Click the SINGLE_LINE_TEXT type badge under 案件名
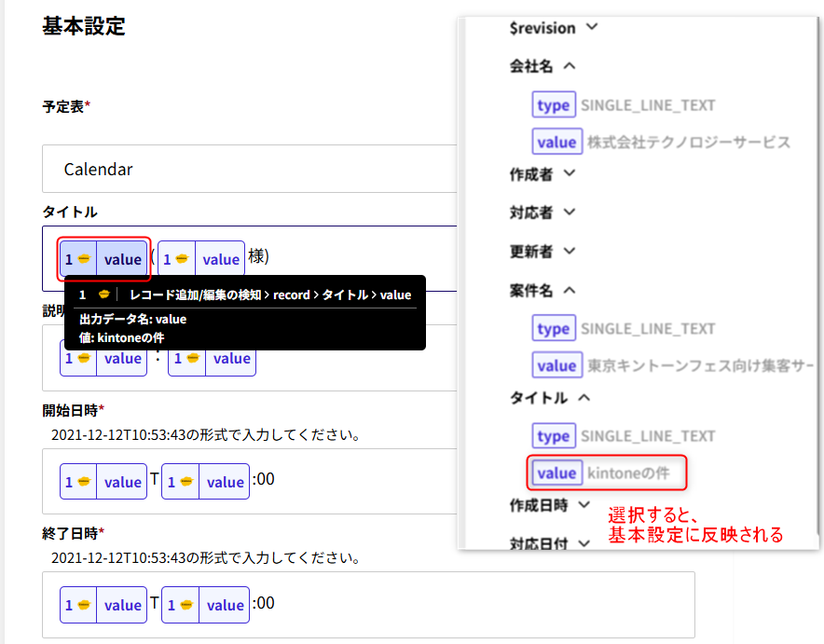824x644 pixels. 553,328
